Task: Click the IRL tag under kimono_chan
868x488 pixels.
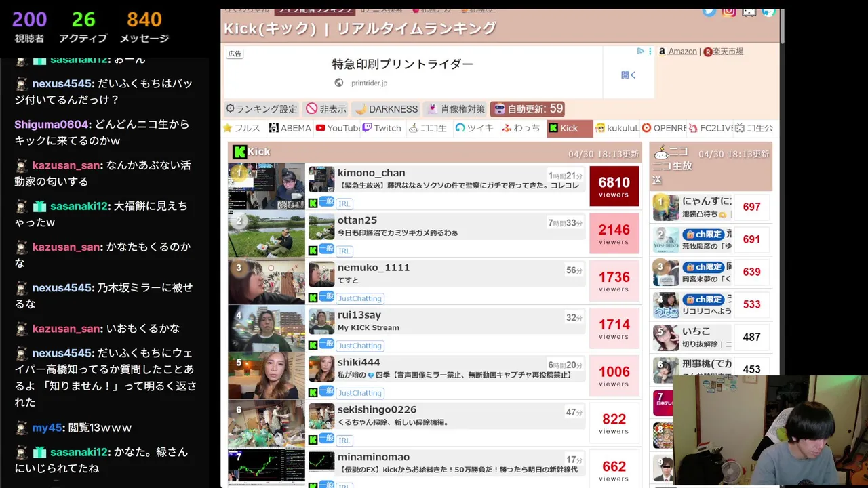Action: click(344, 203)
